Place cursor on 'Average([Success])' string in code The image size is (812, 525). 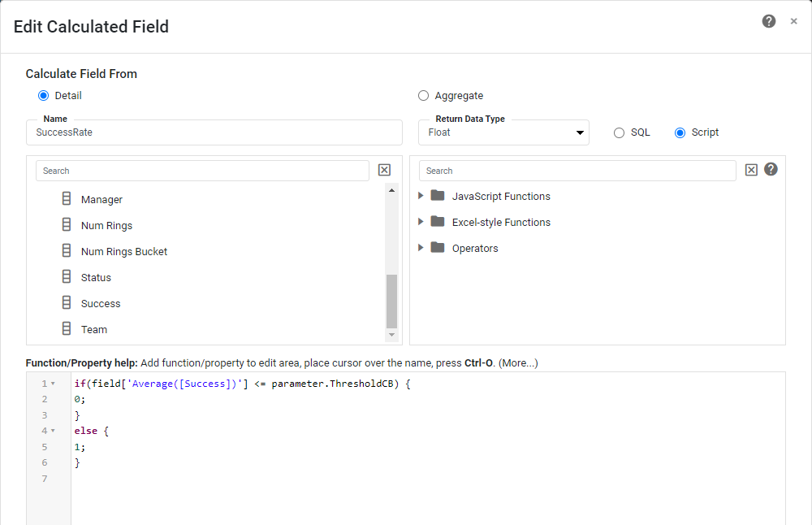coord(184,384)
